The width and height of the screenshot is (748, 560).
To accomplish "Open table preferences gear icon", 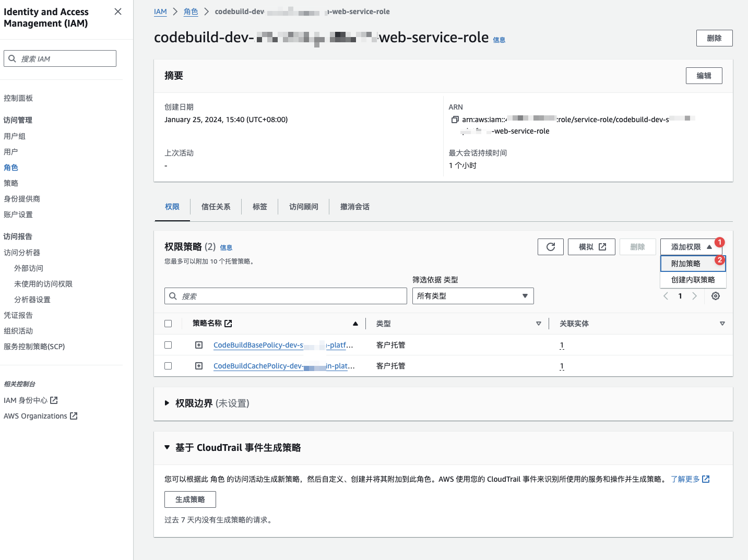I will pos(716,296).
